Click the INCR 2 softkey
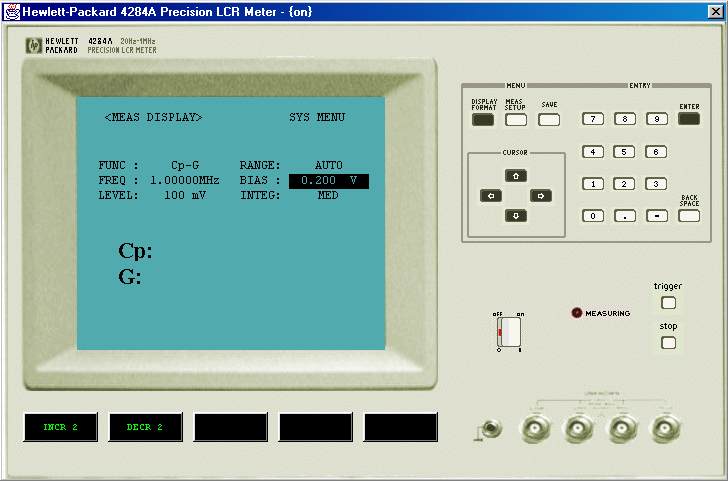The image size is (728, 481). pos(61,427)
